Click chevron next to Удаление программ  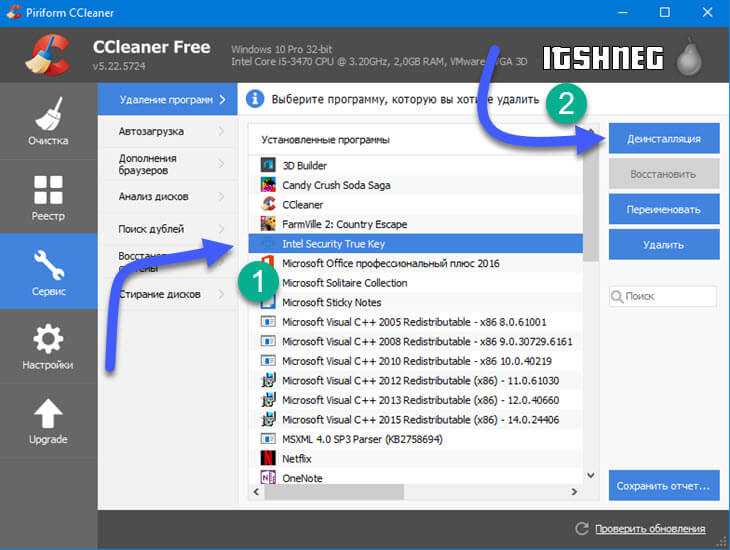[x=222, y=99]
